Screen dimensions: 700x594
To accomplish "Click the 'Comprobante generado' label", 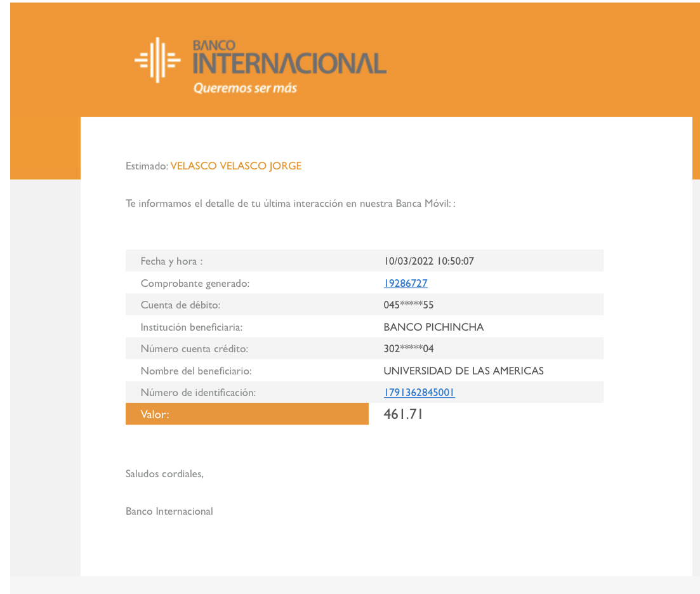I will tap(195, 284).
